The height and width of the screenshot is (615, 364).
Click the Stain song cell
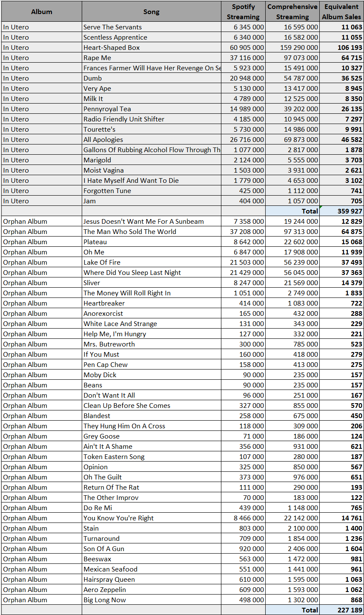coord(151,528)
